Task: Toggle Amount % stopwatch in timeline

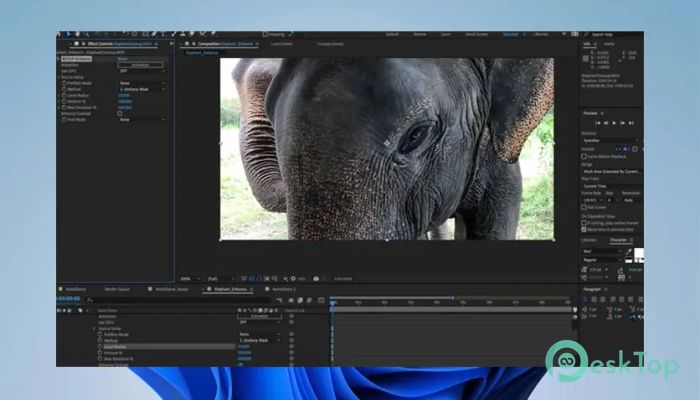Action: pos(100,353)
